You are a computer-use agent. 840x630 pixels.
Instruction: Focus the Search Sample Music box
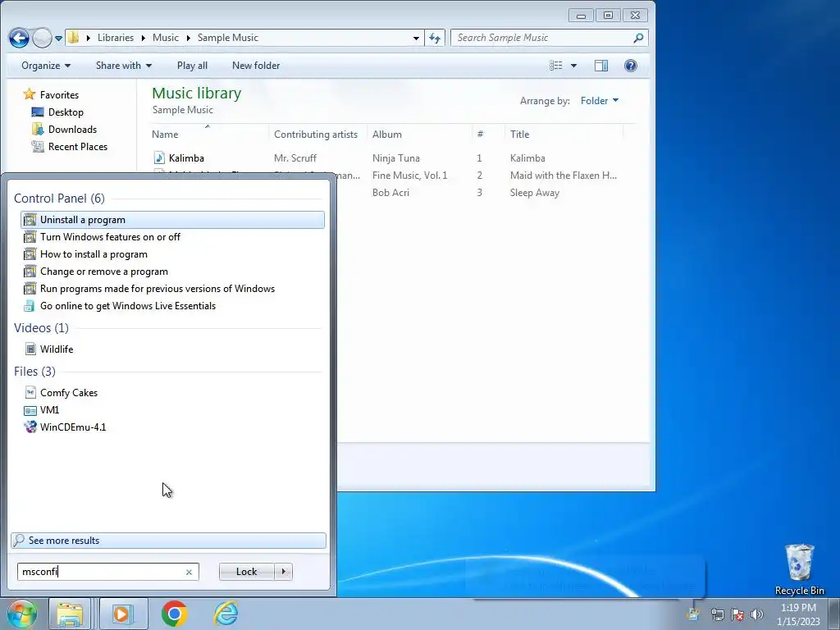click(541, 38)
